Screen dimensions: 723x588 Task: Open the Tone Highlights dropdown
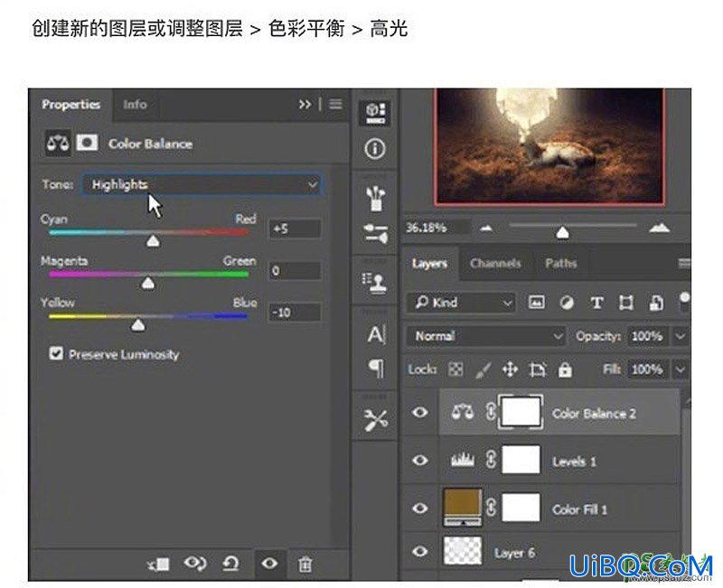point(202,184)
